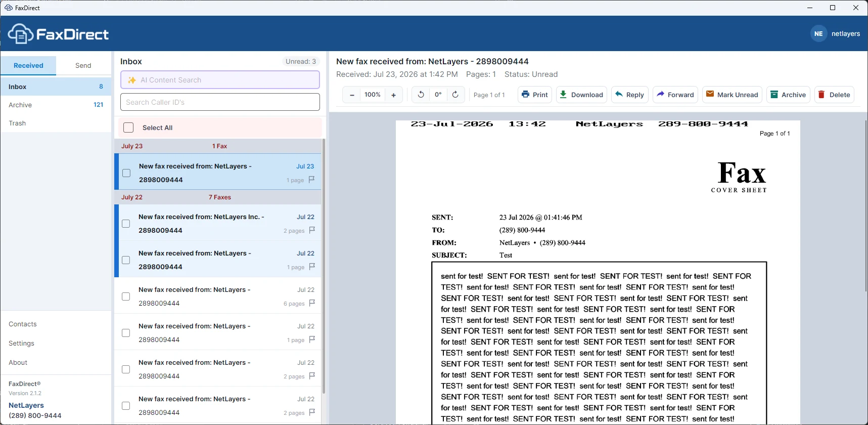Click the fax cover sheet preview
The width and height of the screenshot is (868, 425).
click(x=598, y=272)
